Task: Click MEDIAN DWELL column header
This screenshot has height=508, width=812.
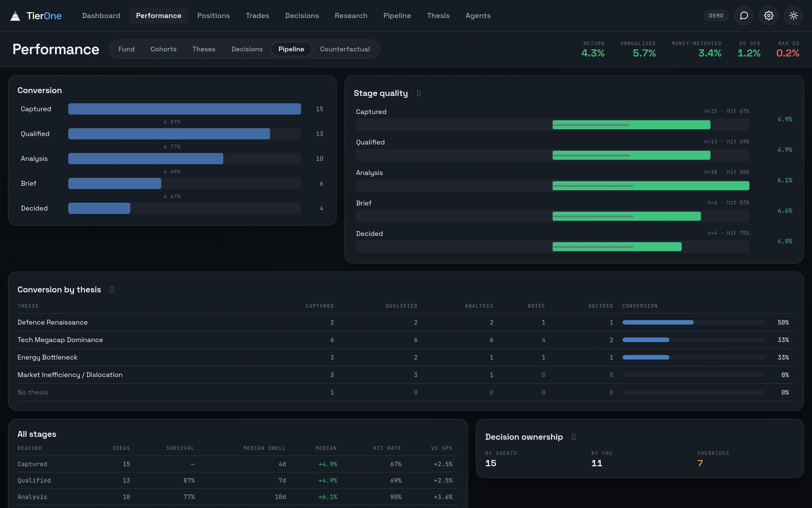Action: click(264, 448)
